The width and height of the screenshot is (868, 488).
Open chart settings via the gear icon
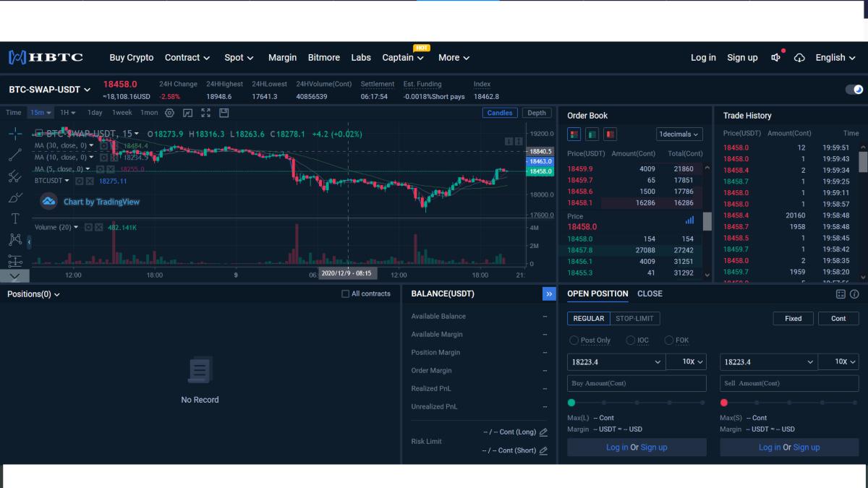(x=169, y=113)
